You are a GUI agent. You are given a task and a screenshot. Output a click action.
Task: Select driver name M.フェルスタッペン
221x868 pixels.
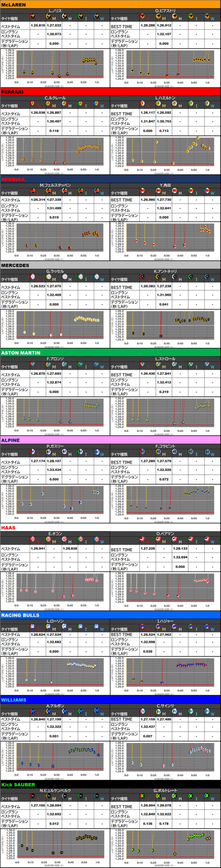(x=55, y=185)
